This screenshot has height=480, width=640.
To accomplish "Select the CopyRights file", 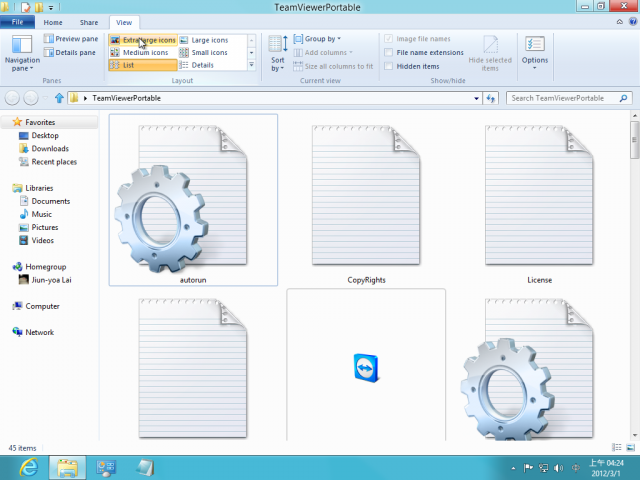I will click(x=366, y=200).
